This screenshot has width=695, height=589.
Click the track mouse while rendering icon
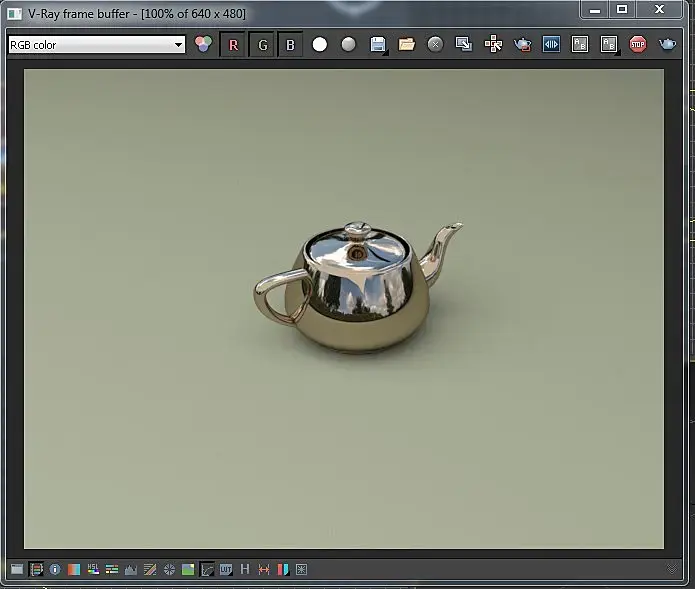point(493,45)
